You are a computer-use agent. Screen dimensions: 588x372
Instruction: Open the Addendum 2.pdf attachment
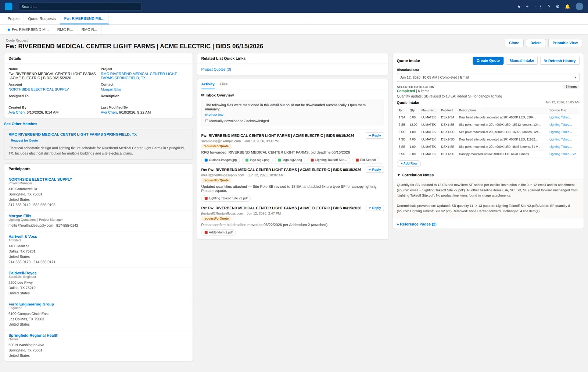tap(219, 233)
